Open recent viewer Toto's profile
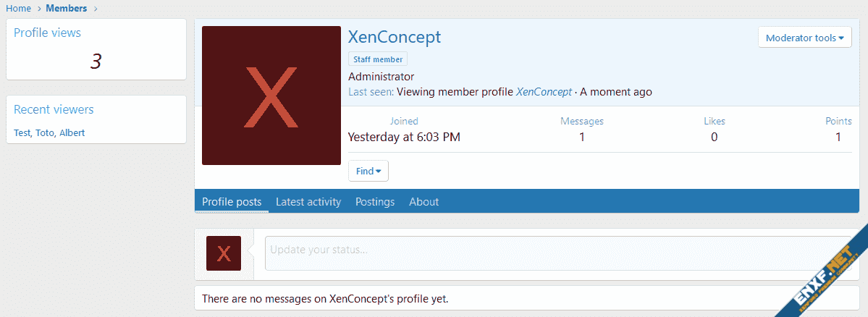868x317 pixels. [45, 133]
